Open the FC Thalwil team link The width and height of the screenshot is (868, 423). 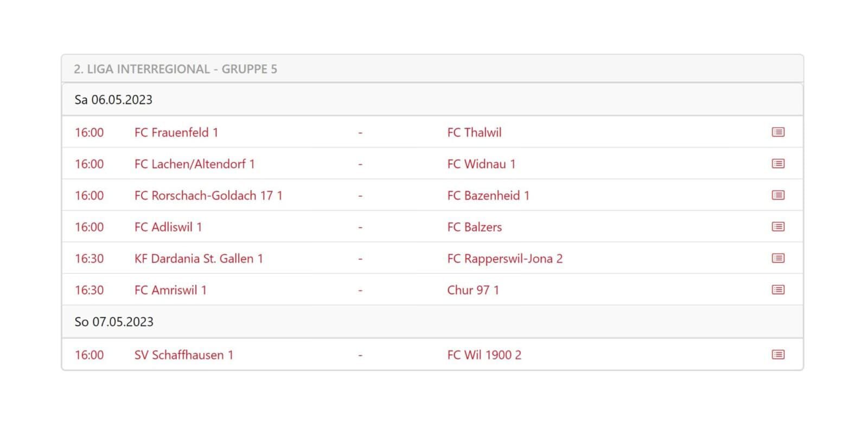coord(474,132)
